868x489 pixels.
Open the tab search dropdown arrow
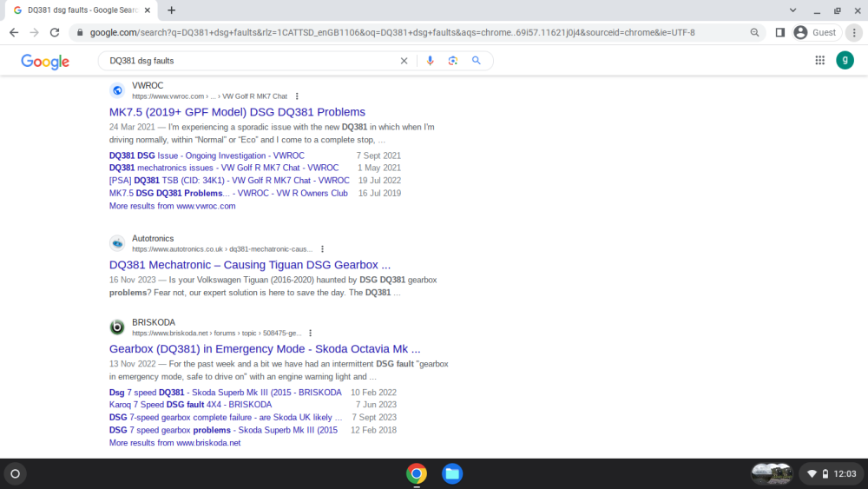tap(792, 10)
